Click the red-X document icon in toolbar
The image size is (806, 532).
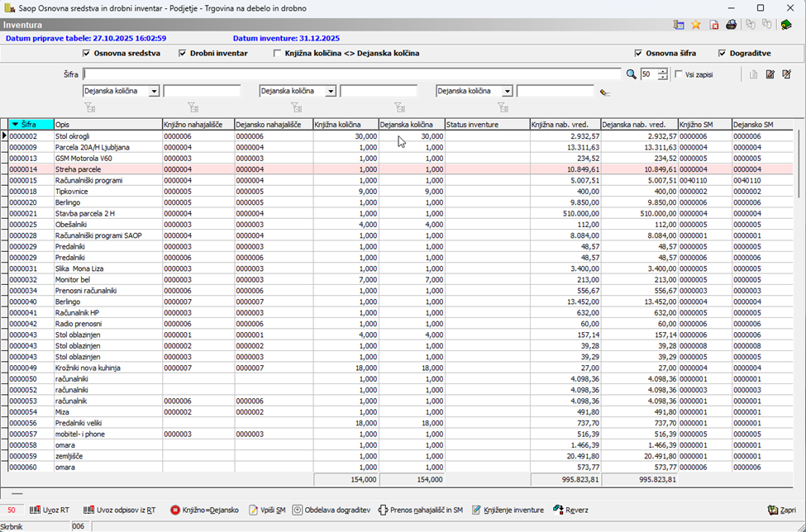713,25
